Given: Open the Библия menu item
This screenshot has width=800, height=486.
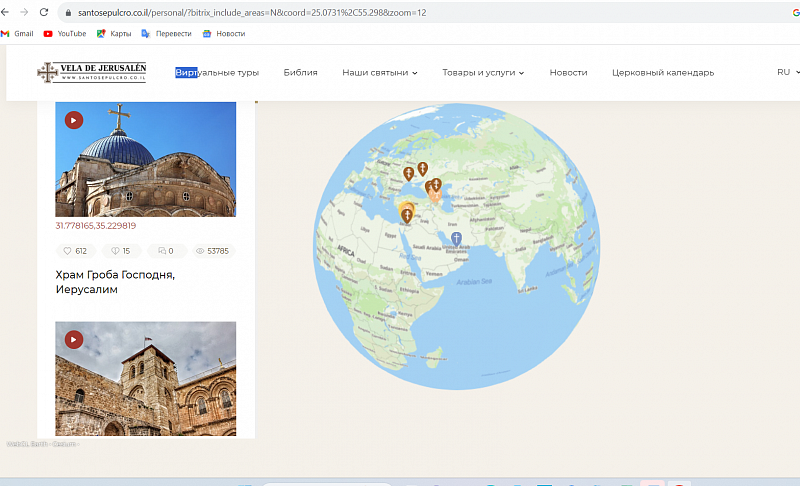Looking at the screenshot, I should point(300,72).
